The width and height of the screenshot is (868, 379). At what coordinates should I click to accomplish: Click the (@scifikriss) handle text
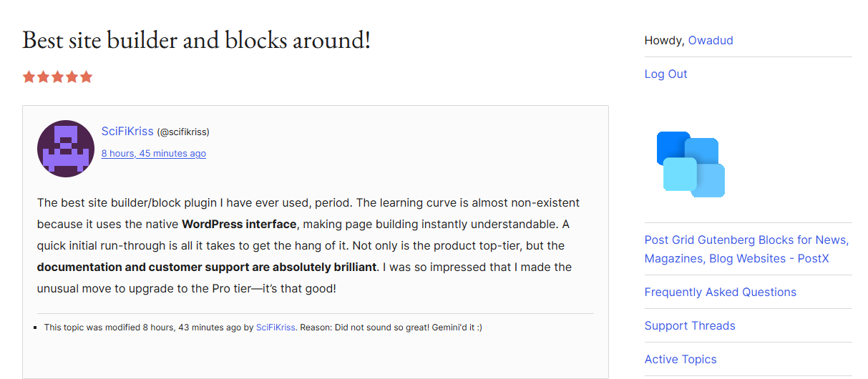point(183,132)
